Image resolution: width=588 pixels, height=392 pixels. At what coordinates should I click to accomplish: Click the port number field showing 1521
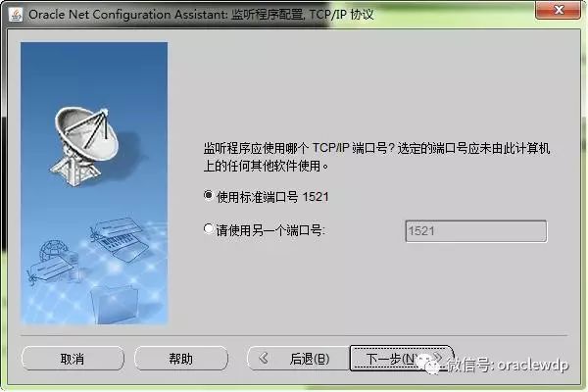coord(476,231)
